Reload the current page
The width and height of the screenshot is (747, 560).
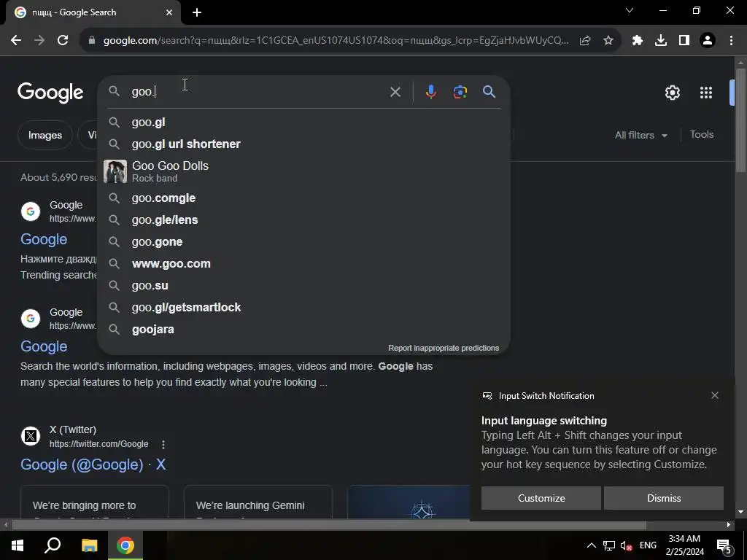click(63, 41)
